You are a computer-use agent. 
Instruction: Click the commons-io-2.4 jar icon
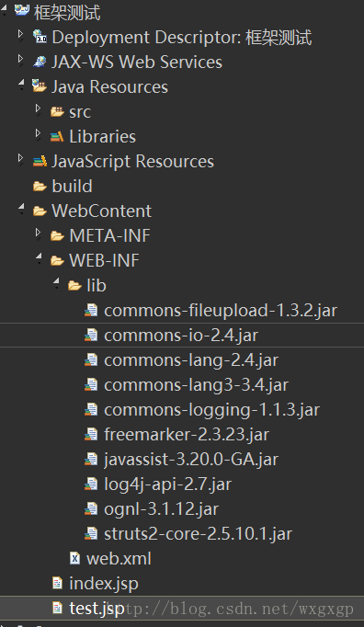91,335
